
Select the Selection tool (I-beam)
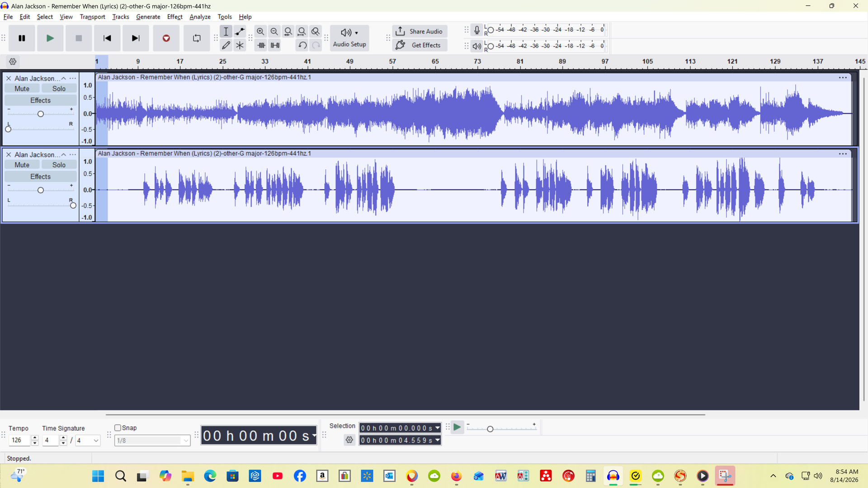tap(226, 32)
